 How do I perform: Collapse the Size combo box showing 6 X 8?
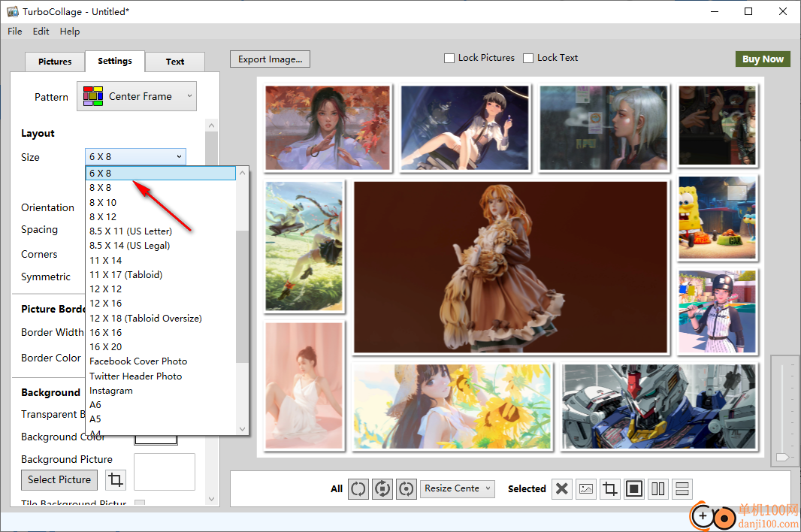[x=135, y=156]
